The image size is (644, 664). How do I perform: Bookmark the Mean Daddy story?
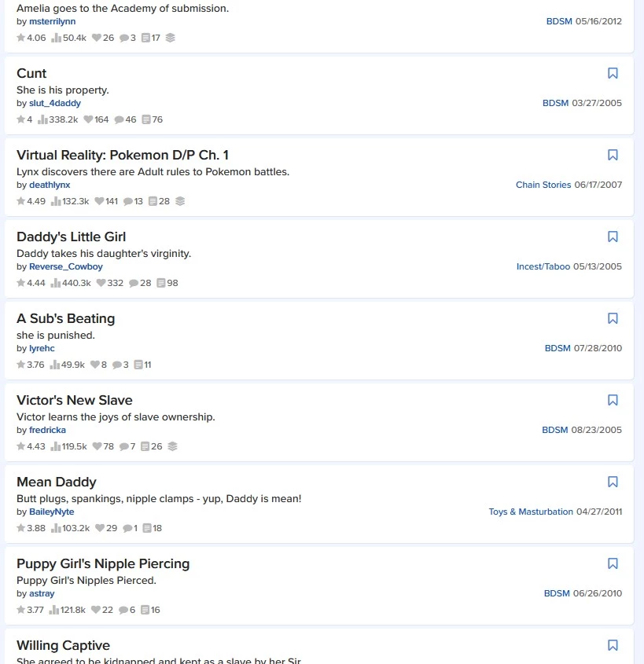coord(613,482)
